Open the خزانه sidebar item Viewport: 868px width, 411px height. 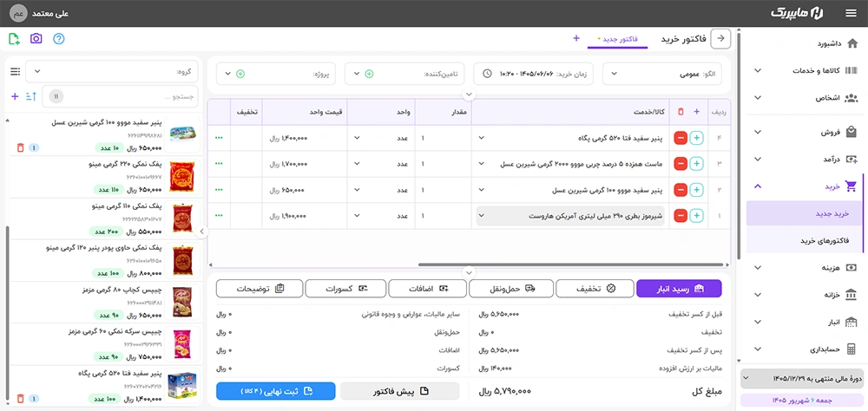[x=805, y=295]
